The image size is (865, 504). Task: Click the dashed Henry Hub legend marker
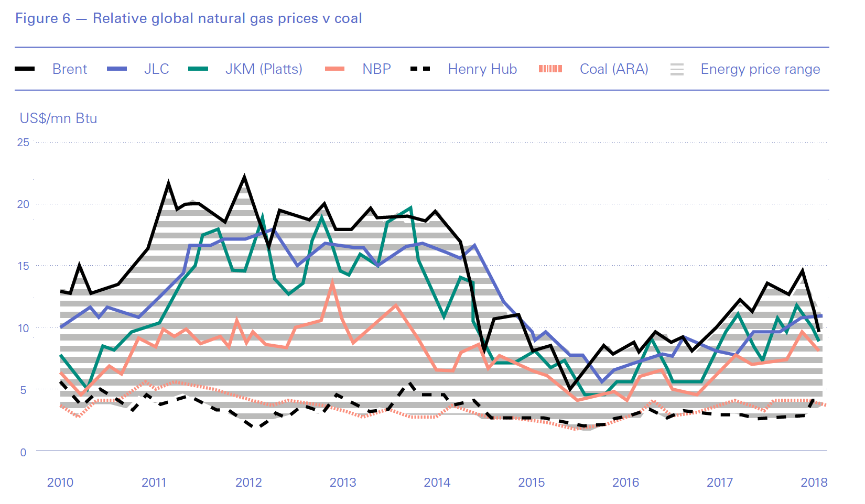click(x=420, y=69)
